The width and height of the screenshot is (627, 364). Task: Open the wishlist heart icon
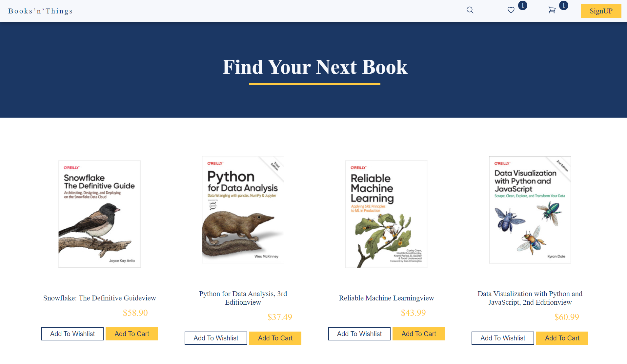point(511,10)
